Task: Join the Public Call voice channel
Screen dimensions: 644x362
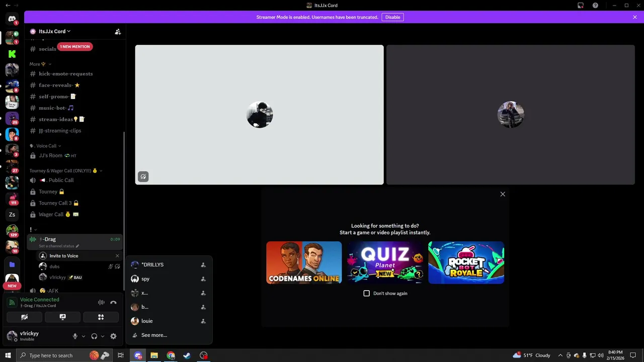Action: [74, 180]
